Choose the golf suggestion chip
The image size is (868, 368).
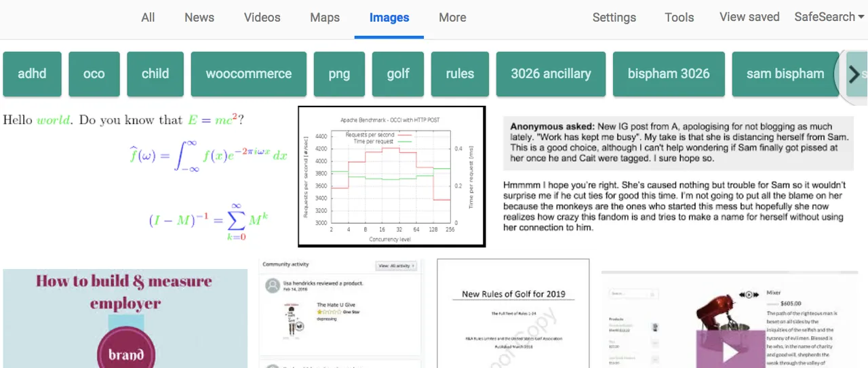coord(398,74)
